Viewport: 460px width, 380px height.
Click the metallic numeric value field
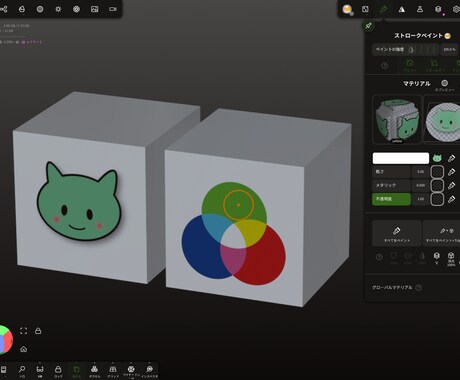click(x=420, y=185)
